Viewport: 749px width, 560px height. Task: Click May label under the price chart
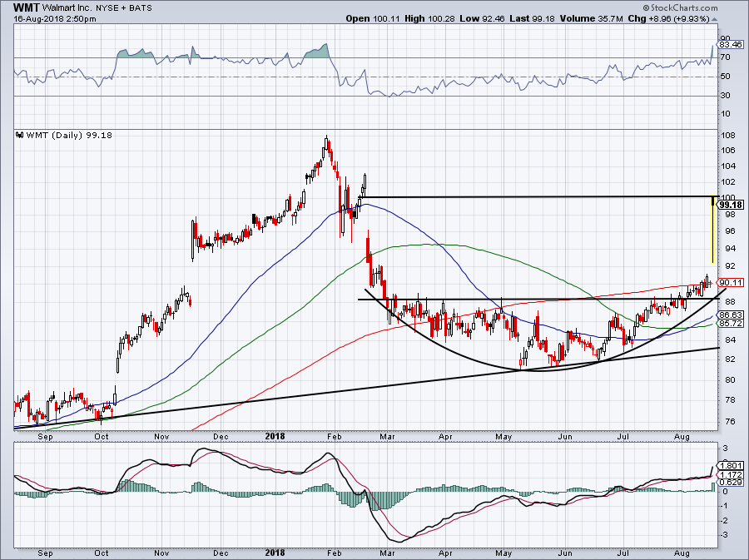(504, 436)
